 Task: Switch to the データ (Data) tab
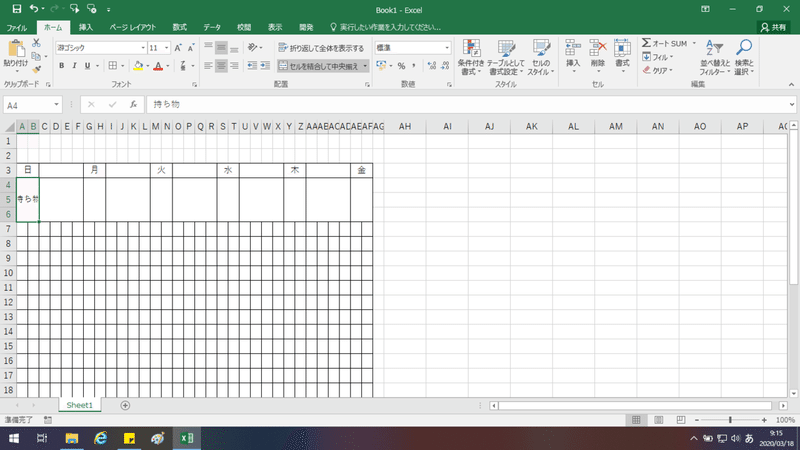coord(212,27)
